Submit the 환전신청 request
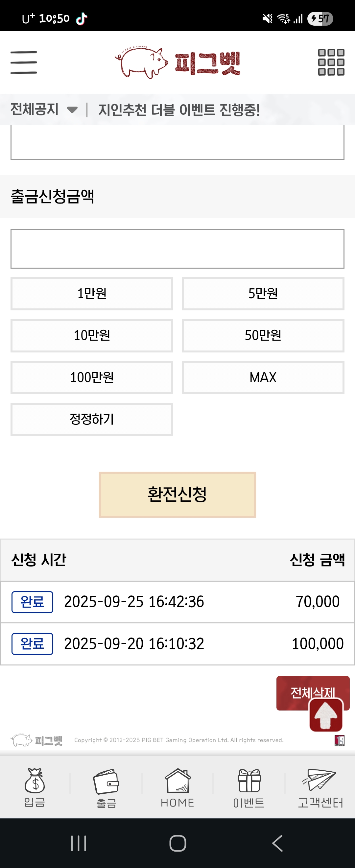355x868 pixels. [x=177, y=494]
